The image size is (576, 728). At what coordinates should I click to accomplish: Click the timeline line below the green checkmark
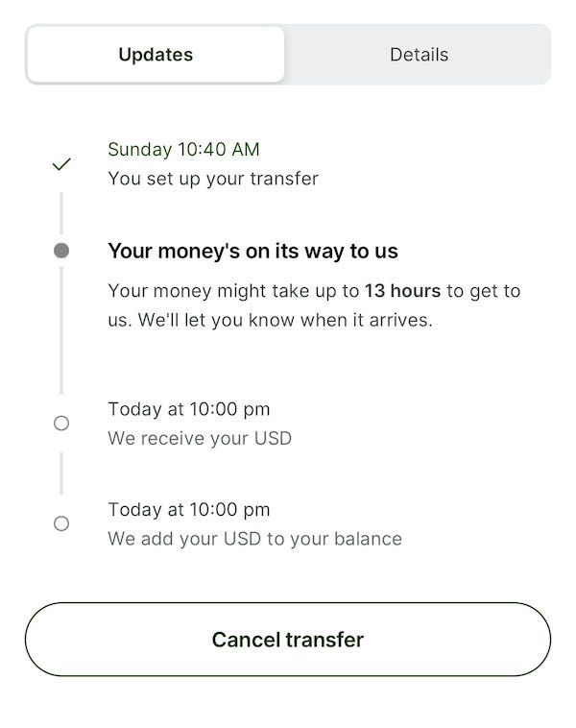click(x=61, y=211)
